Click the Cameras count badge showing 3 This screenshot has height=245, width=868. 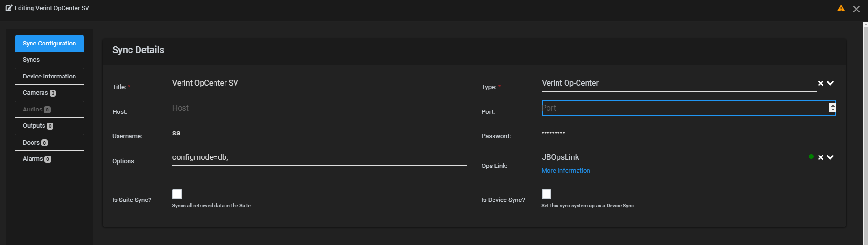click(x=53, y=93)
